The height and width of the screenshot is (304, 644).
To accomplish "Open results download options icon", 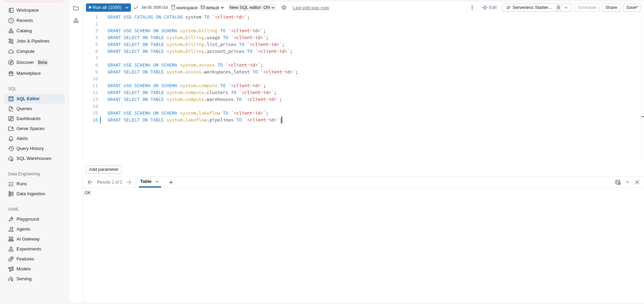I will [618, 182].
